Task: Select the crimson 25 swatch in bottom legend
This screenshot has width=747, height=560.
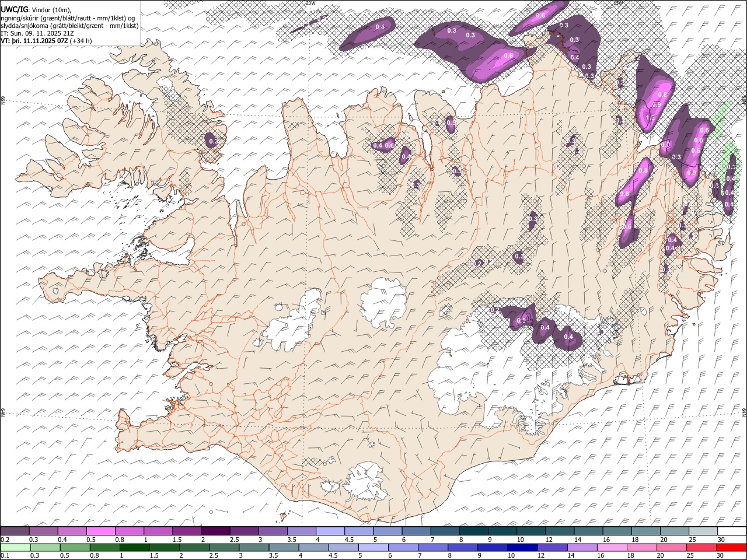Action: [x=702, y=547]
